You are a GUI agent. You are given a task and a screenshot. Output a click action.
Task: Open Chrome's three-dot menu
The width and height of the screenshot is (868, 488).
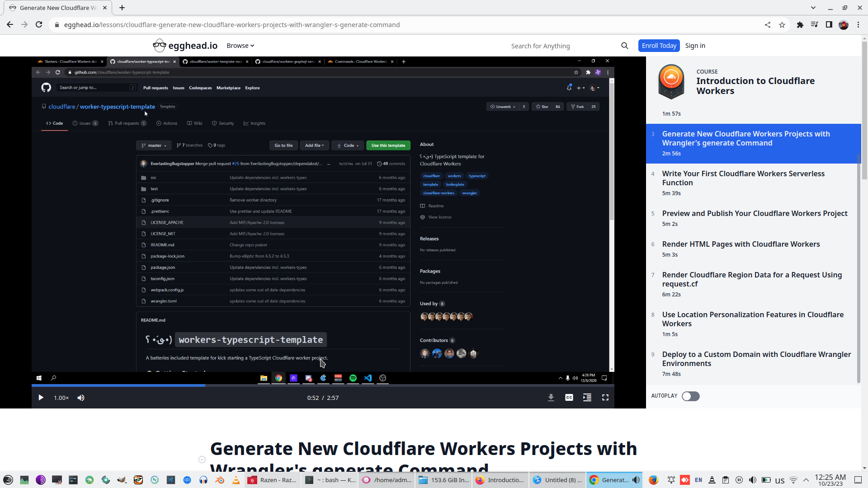(859, 25)
